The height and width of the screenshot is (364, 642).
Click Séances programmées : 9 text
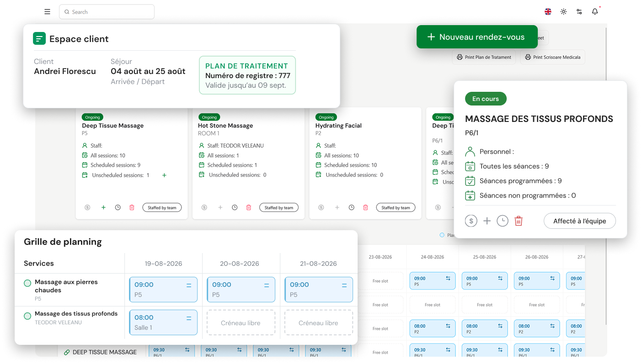[x=520, y=181]
